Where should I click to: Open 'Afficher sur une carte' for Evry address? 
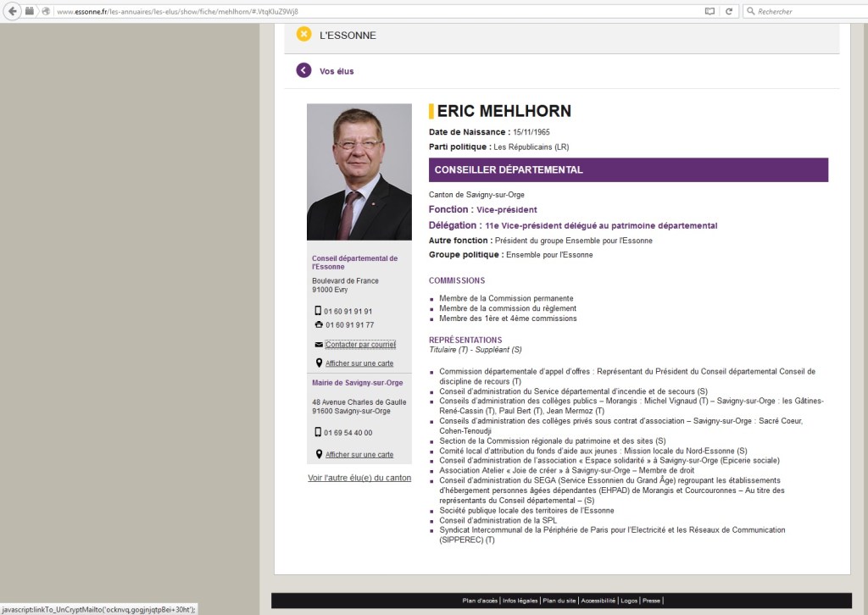[359, 363]
